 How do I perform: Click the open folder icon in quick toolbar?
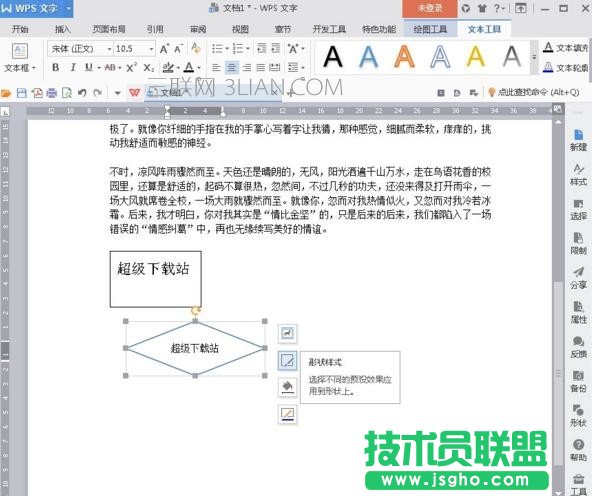coord(6,92)
